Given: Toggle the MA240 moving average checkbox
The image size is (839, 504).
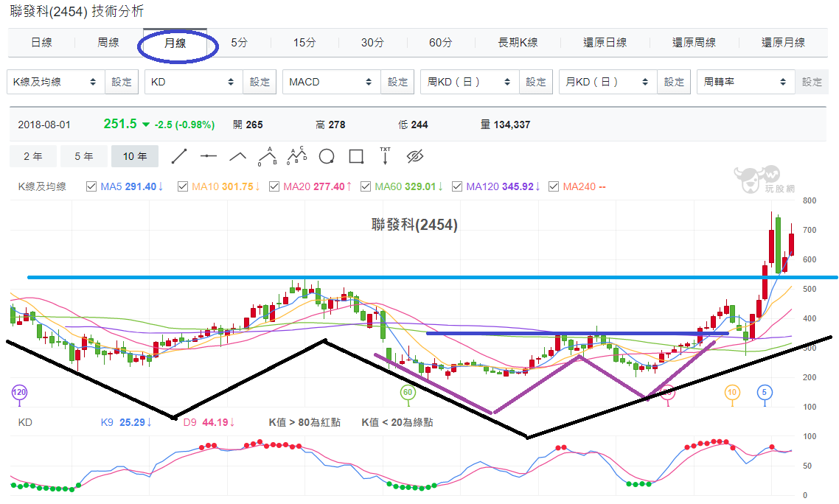Looking at the screenshot, I should click(554, 186).
